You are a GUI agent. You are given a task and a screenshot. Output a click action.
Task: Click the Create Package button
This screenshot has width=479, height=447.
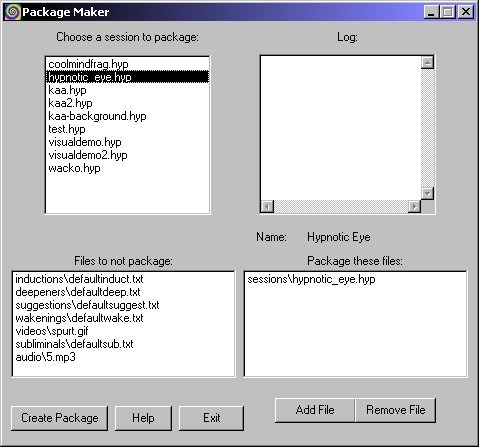(x=60, y=418)
